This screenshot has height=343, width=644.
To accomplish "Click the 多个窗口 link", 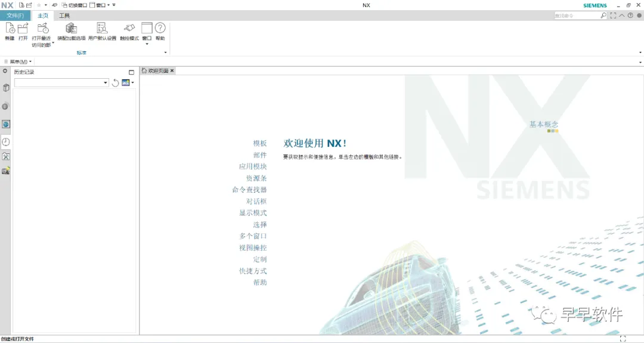I will click(x=253, y=236).
